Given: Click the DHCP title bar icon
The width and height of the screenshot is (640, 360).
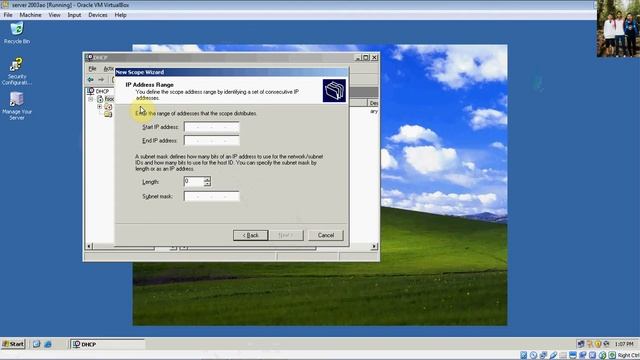Looking at the screenshot, I should coord(90,57).
